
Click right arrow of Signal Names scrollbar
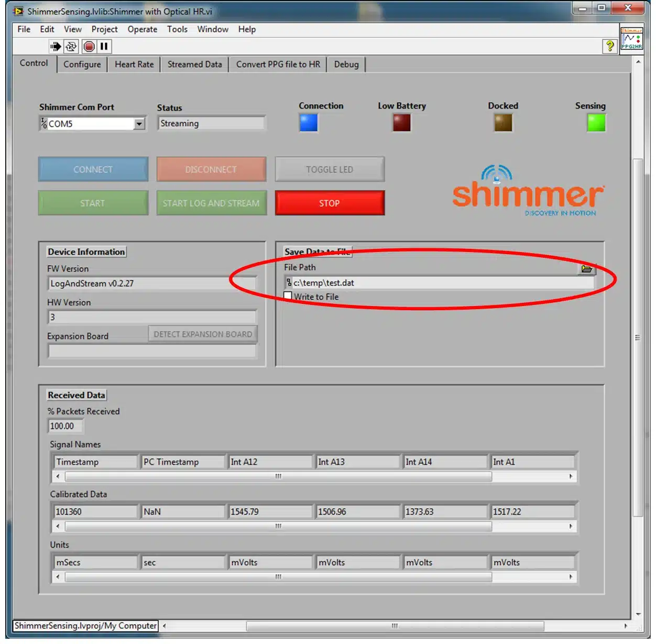(571, 476)
